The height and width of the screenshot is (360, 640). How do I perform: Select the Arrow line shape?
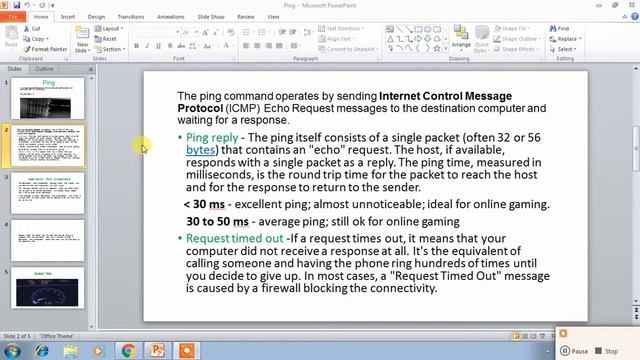click(x=409, y=29)
